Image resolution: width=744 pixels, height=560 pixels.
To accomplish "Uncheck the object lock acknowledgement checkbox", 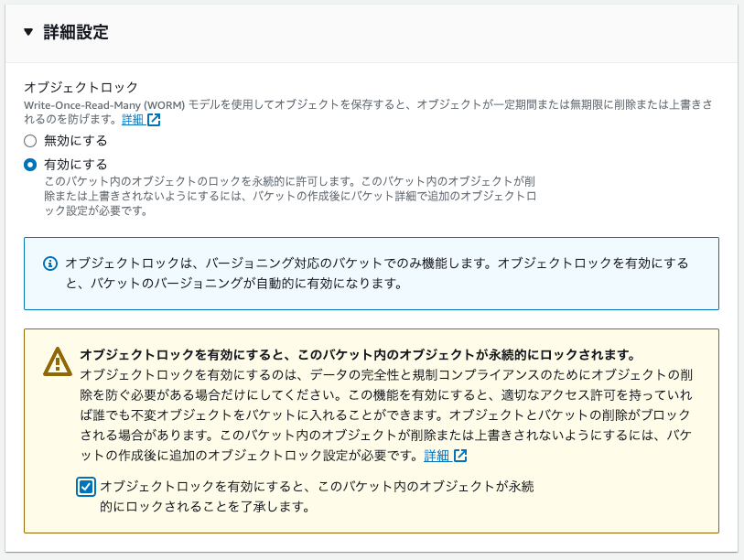I will point(86,487).
